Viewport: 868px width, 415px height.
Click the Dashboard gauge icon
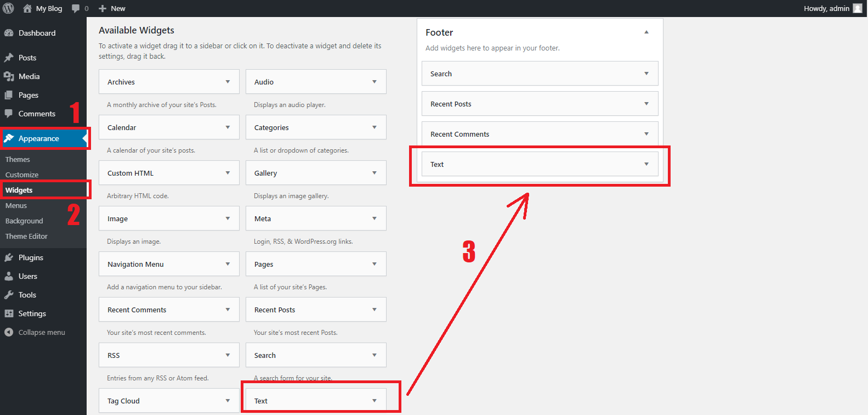coord(9,33)
